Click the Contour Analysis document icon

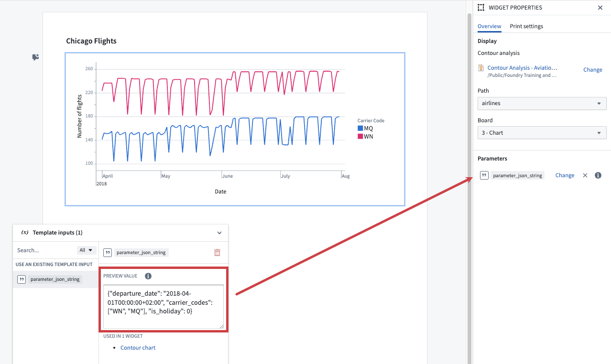[481, 68]
